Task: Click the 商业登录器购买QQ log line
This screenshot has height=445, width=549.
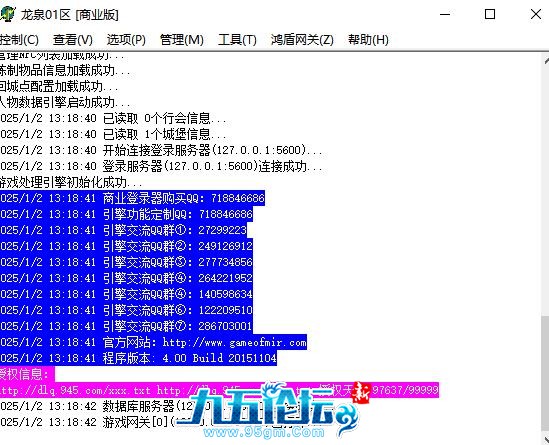Action: [x=132, y=198]
